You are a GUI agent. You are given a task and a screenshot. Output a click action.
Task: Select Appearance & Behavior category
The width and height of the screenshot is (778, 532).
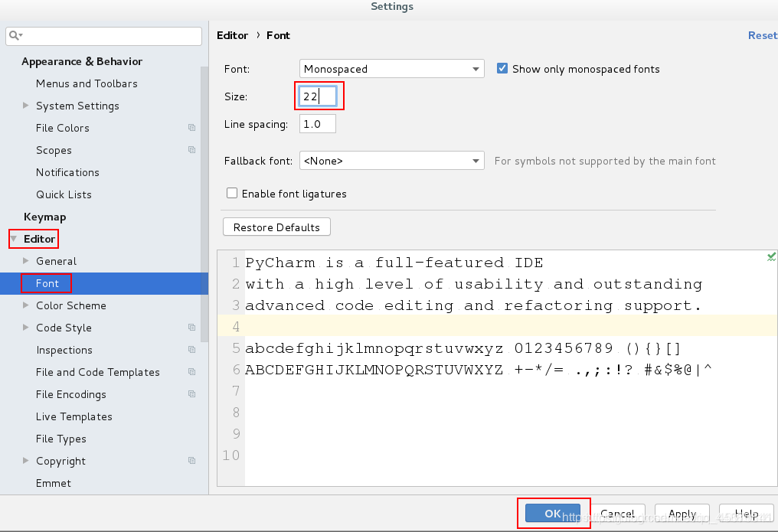82,61
